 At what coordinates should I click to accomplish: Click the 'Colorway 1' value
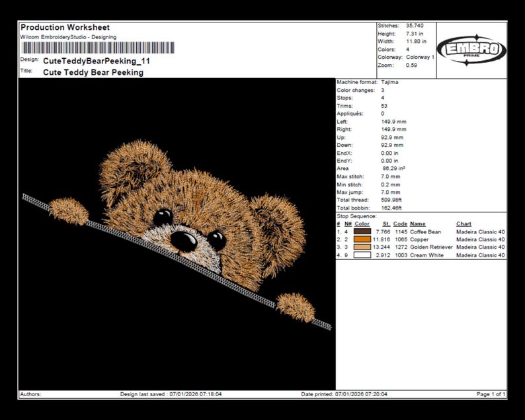pyautogui.click(x=421, y=58)
